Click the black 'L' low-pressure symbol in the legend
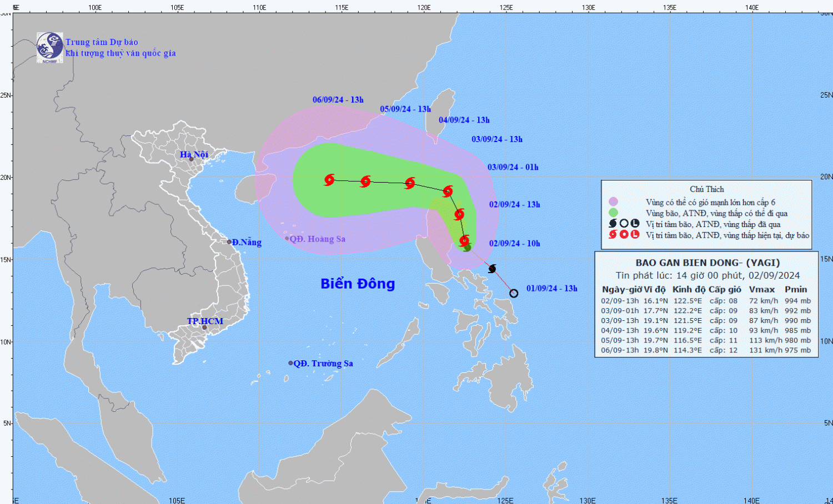The height and width of the screenshot is (504, 833). (x=635, y=224)
